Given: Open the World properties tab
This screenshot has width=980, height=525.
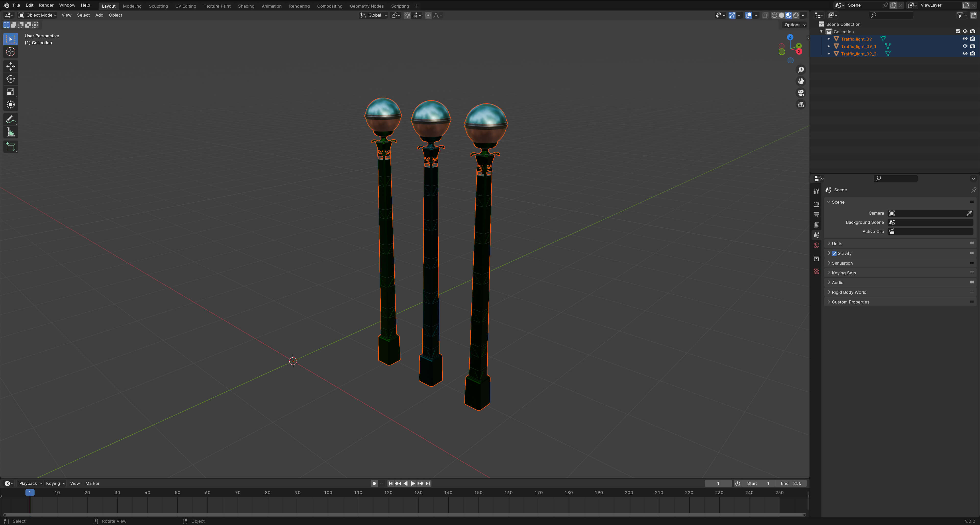Looking at the screenshot, I should coord(816,246).
